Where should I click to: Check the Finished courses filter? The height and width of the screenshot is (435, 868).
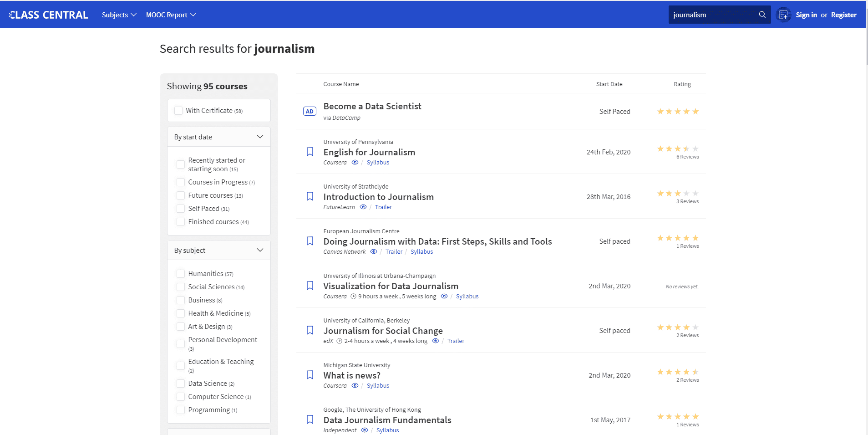click(x=181, y=222)
